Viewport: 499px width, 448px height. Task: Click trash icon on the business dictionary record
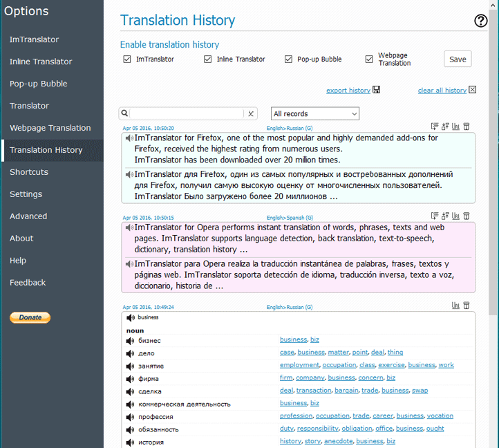coord(467,306)
